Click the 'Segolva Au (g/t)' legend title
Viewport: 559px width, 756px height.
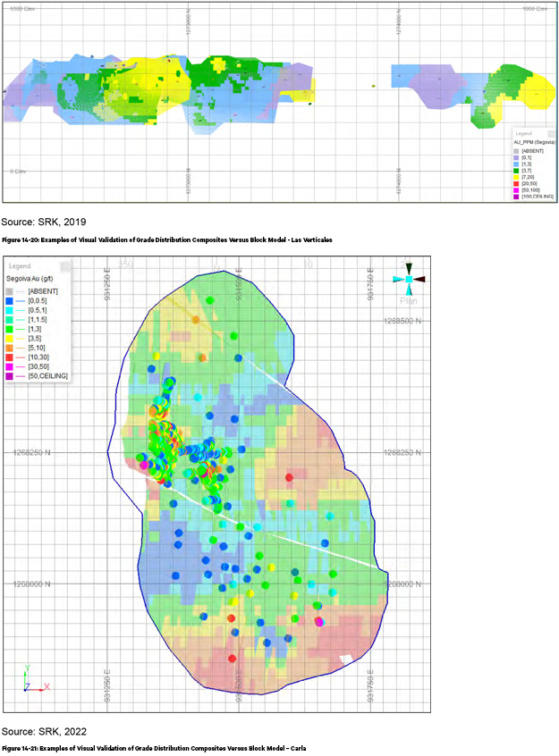coord(30,279)
